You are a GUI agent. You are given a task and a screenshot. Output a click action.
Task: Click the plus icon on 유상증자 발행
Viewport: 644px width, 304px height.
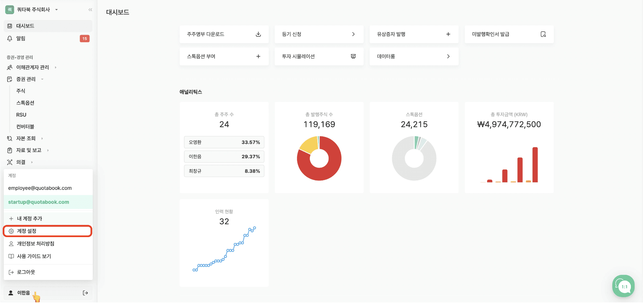coord(449,34)
